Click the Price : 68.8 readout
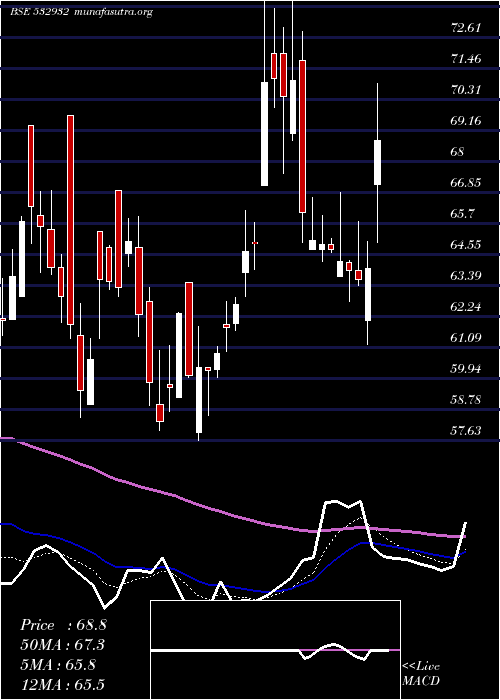Image resolution: width=500 pixels, height=700 pixels. click(63, 625)
